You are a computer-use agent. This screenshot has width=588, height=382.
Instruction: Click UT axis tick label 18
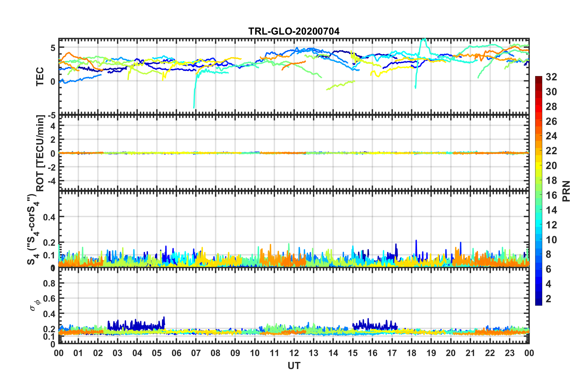pyautogui.click(x=411, y=353)
